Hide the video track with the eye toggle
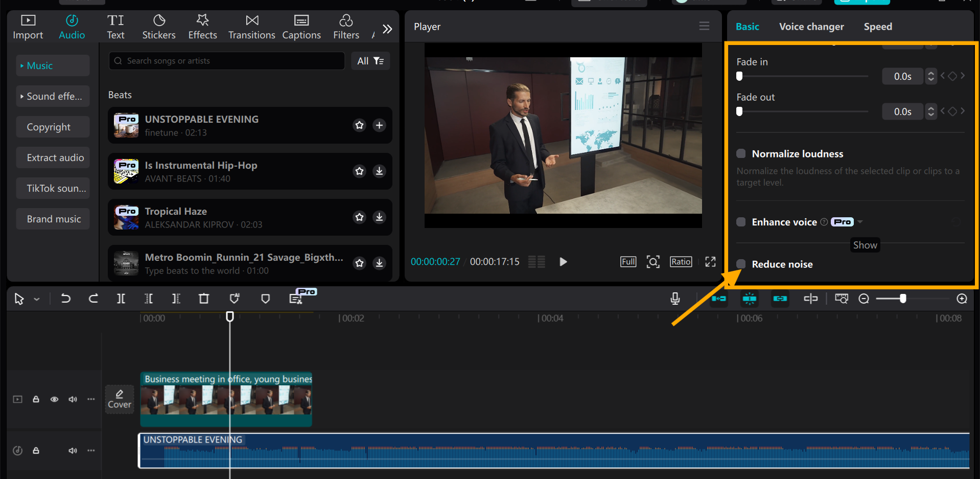 tap(54, 399)
